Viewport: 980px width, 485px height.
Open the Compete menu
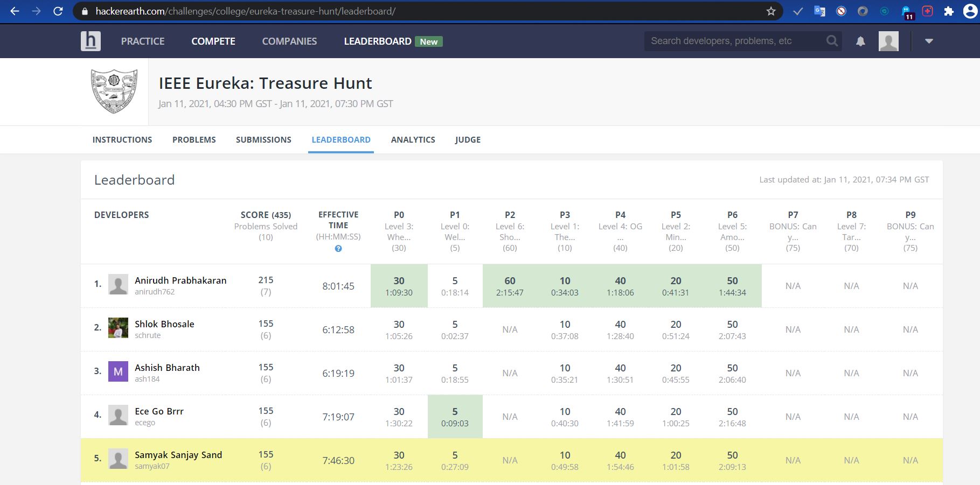[x=213, y=41]
